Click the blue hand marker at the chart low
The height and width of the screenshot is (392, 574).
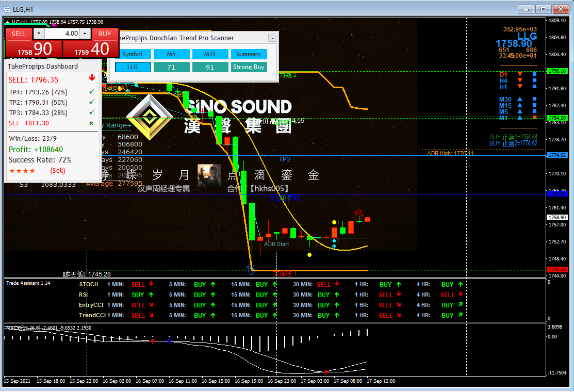pos(251,270)
